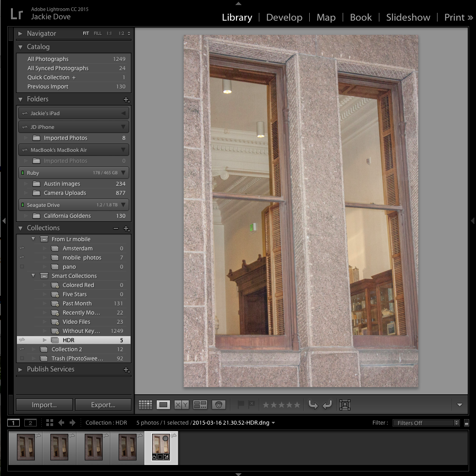Image resolution: width=476 pixels, height=476 pixels.
Task: Open the Filters Off dropdown
Action: (x=426, y=423)
